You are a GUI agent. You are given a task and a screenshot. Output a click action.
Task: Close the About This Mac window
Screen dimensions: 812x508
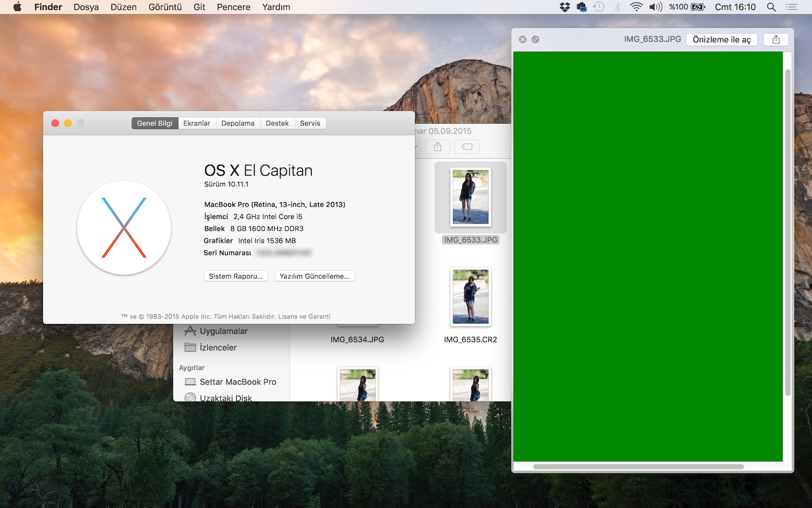[x=55, y=123]
